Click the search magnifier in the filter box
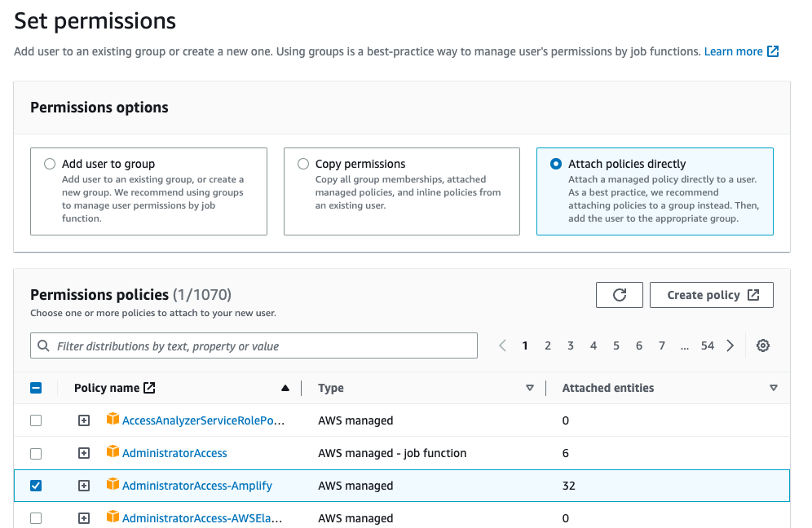This screenshot has width=812, height=528. coord(43,345)
